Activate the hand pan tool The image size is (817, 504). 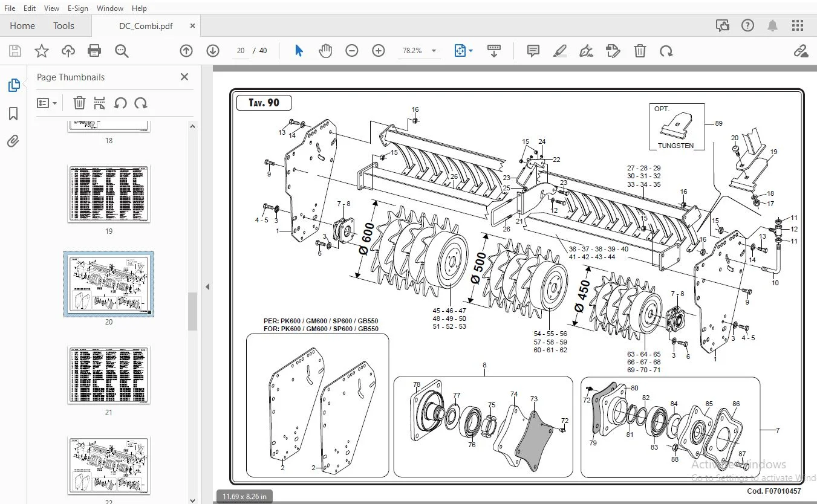325,51
